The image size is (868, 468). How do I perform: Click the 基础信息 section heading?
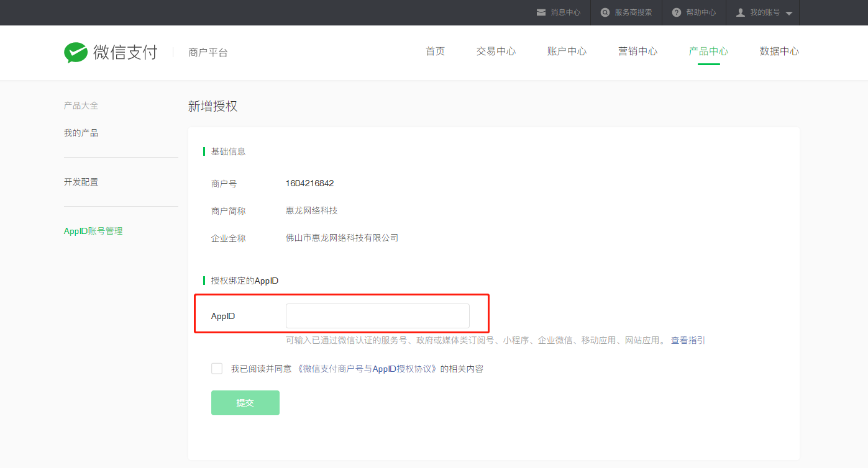228,151
